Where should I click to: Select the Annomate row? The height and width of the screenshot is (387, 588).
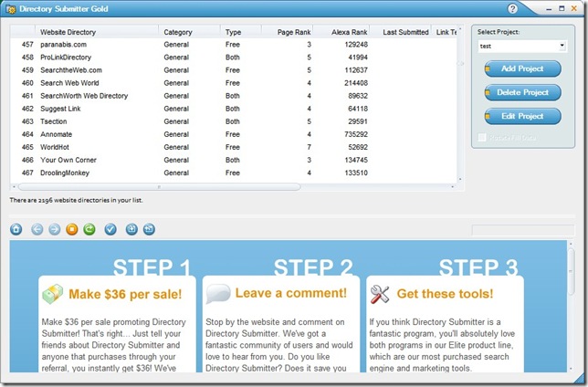[x=233, y=134]
